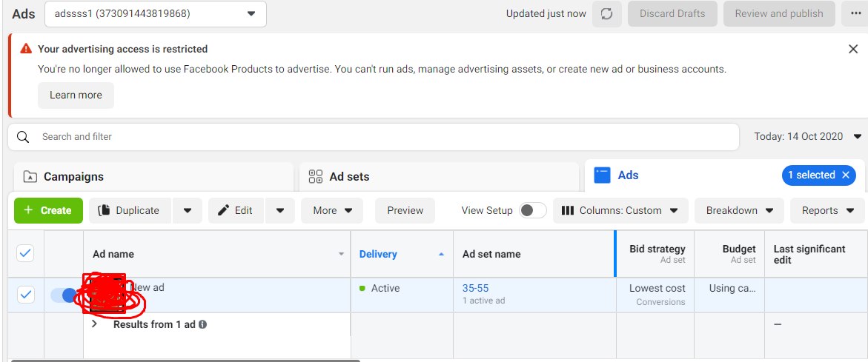This screenshot has width=868, height=362.
Task: Click the green Create button
Action: 48,210
